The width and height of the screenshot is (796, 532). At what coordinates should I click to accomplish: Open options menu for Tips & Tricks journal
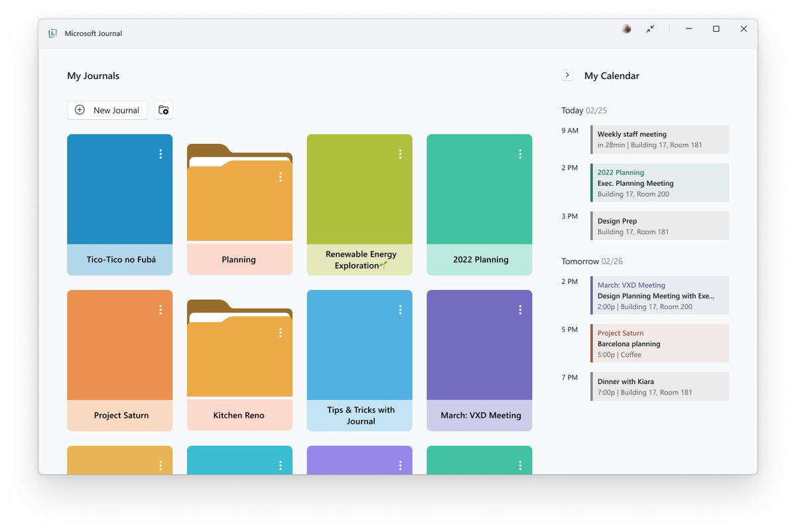click(x=400, y=310)
